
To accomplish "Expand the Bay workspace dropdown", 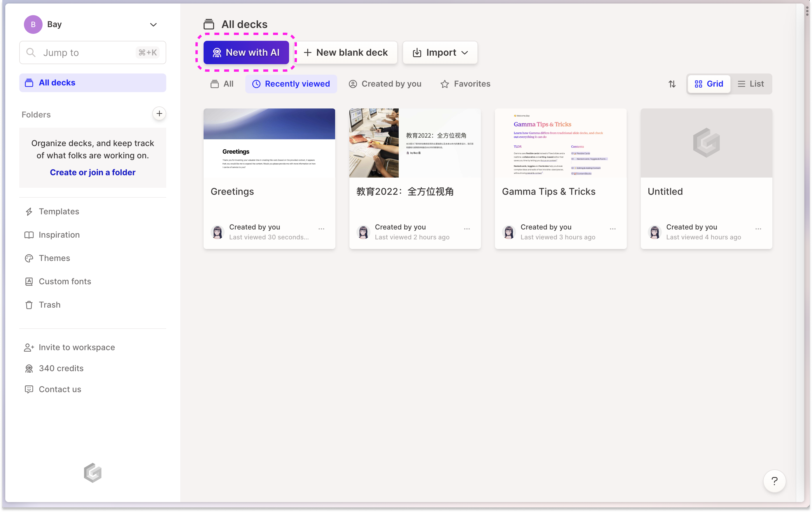I will tap(153, 24).
